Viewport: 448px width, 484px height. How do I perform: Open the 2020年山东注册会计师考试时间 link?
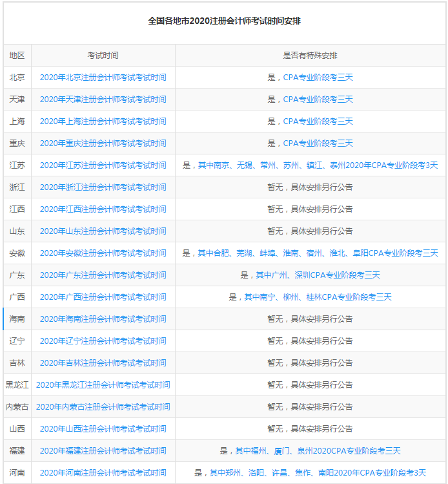103,231
